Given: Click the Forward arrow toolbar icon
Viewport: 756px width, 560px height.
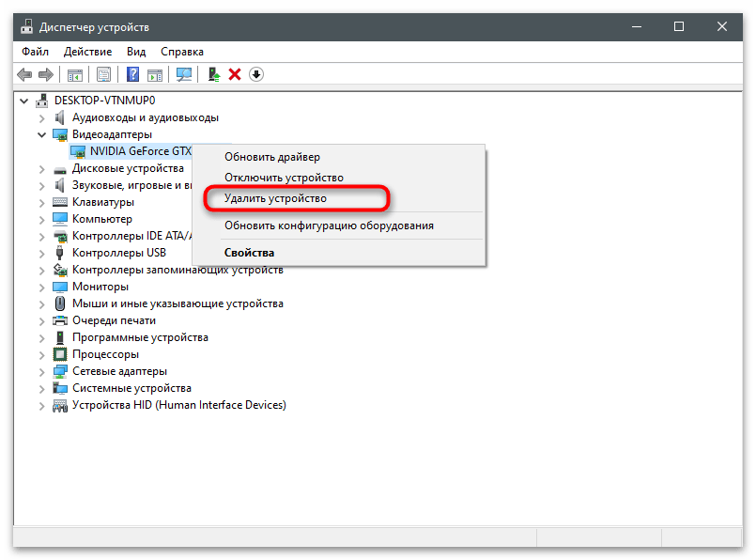Looking at the screenshot, I should 46,75.
